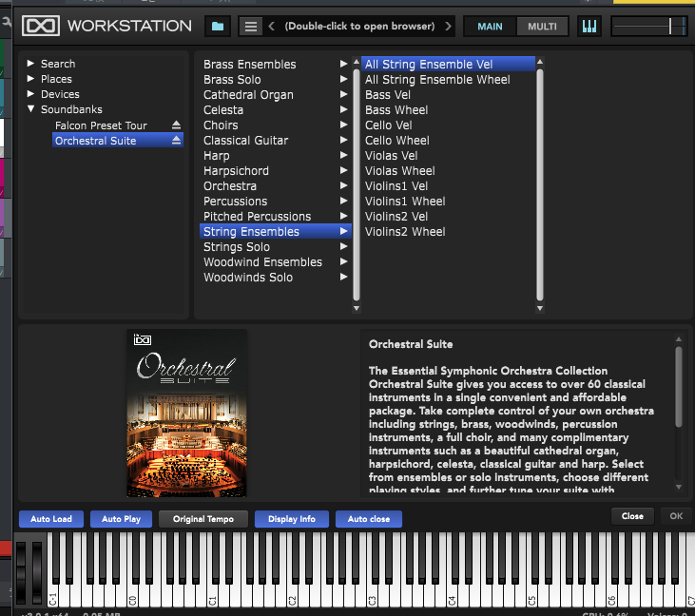Viewport: 695px width, 616px height.
Task: Switch to the MAIN tab
Action: click(x=490, y=27)
